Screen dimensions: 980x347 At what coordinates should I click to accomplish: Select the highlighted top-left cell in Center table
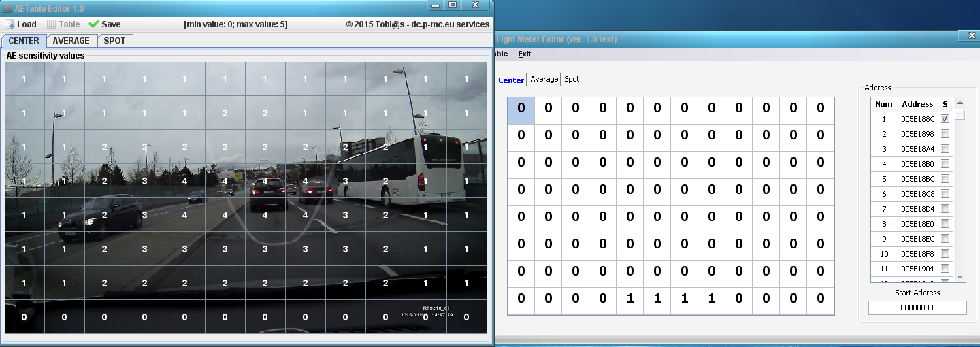521,110
